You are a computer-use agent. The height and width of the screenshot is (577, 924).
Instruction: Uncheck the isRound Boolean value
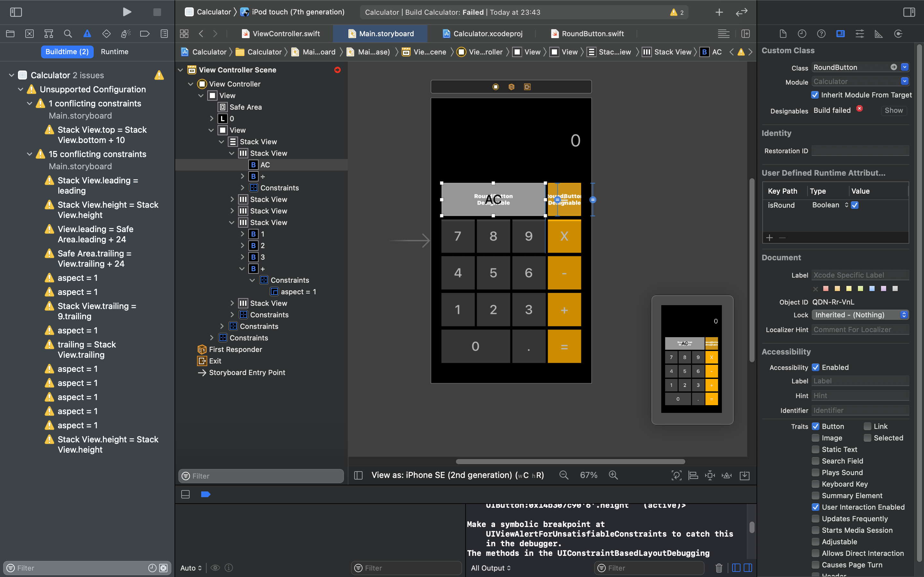click(855, 205)
